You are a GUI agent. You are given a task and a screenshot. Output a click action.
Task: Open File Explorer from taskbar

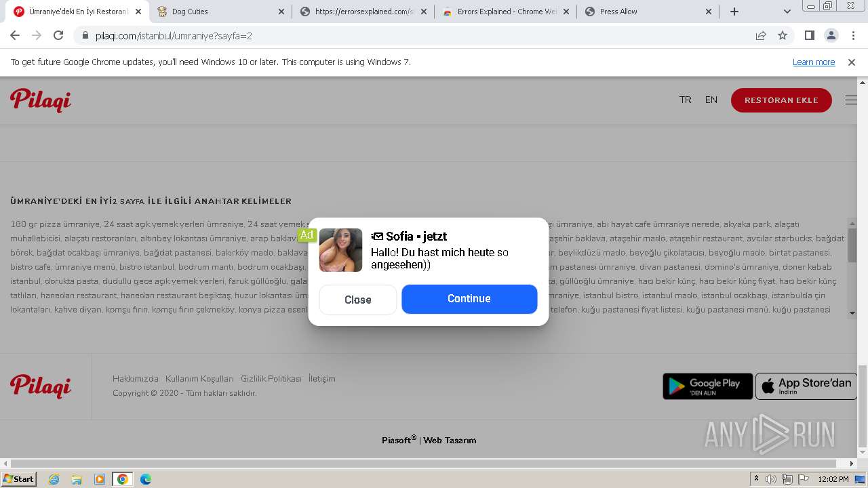tap(77, 479)
